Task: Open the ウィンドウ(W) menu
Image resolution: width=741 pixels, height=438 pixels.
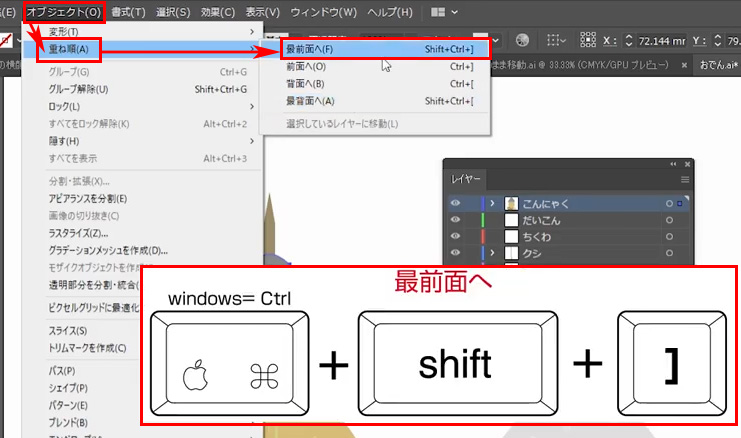Action: [x=324, y=12]
